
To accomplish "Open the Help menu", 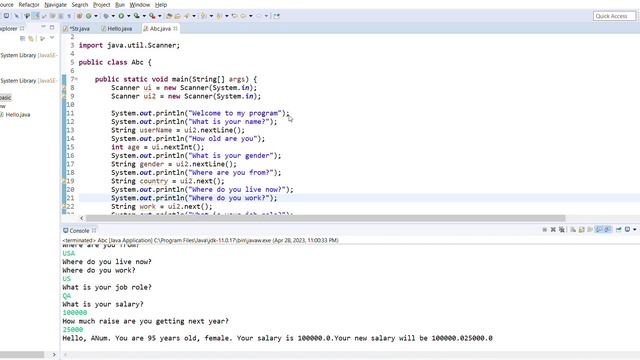I will tap(161, 4).
